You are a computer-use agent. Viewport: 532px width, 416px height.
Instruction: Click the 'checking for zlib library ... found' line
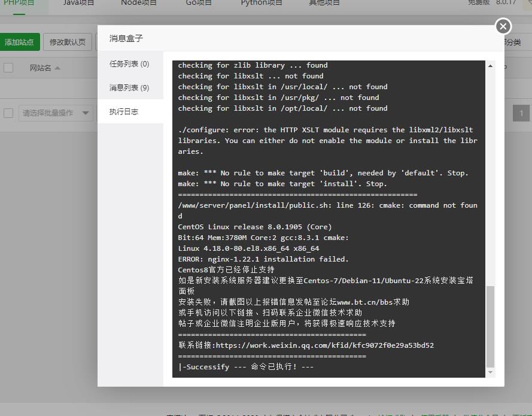pos(253,65)
